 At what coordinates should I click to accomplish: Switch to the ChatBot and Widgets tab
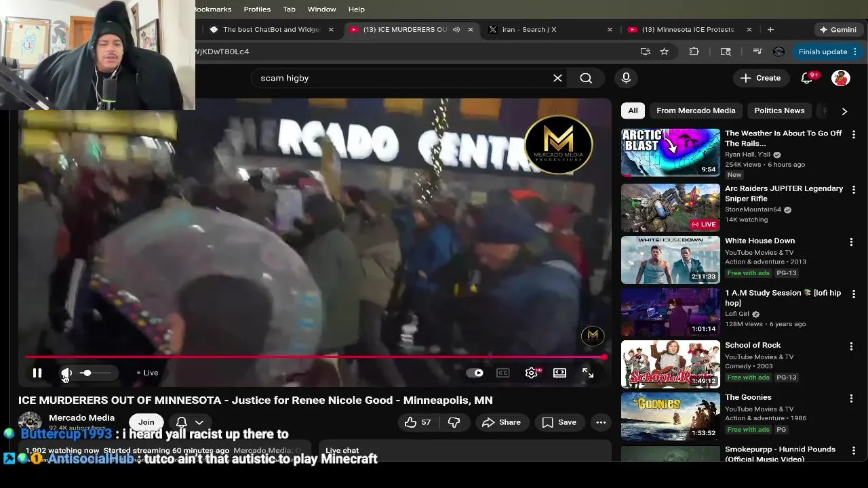coord(272,30)
